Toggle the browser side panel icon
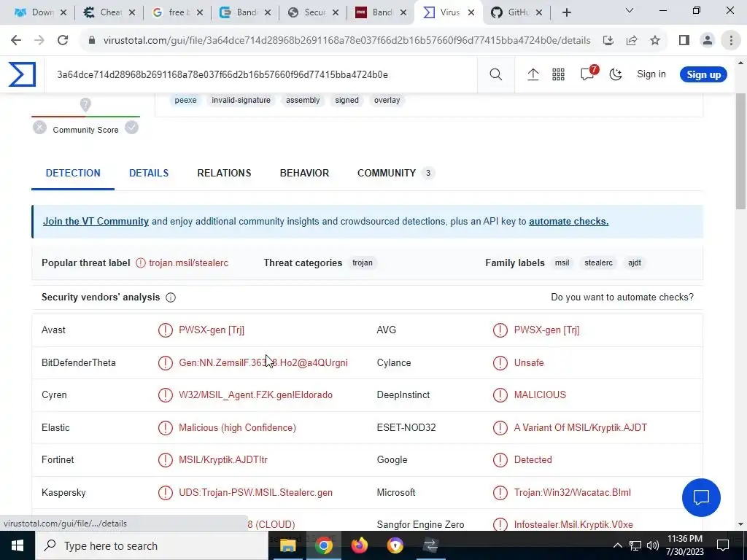 coord(684,41)
